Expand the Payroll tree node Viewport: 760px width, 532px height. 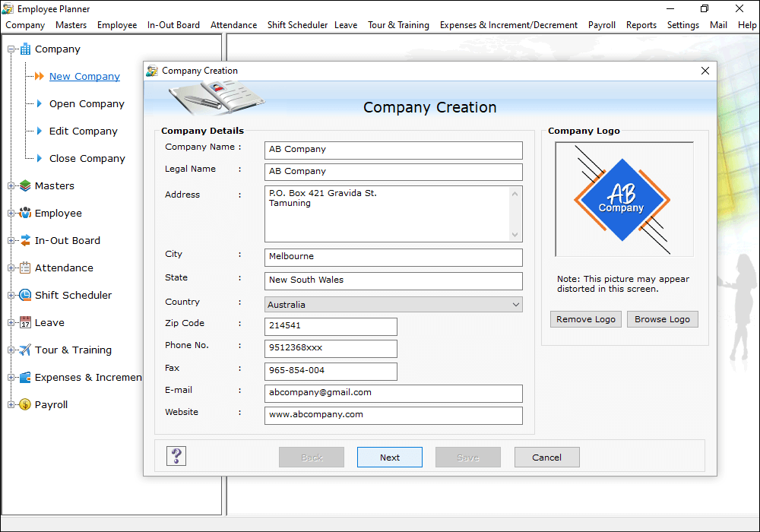click(x=11, y=404)
